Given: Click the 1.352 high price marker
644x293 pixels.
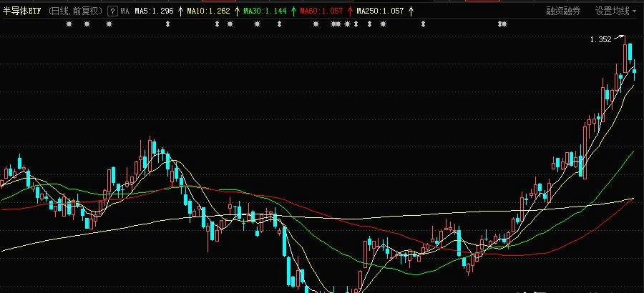Looking at the screenshot, I should 600,39.
